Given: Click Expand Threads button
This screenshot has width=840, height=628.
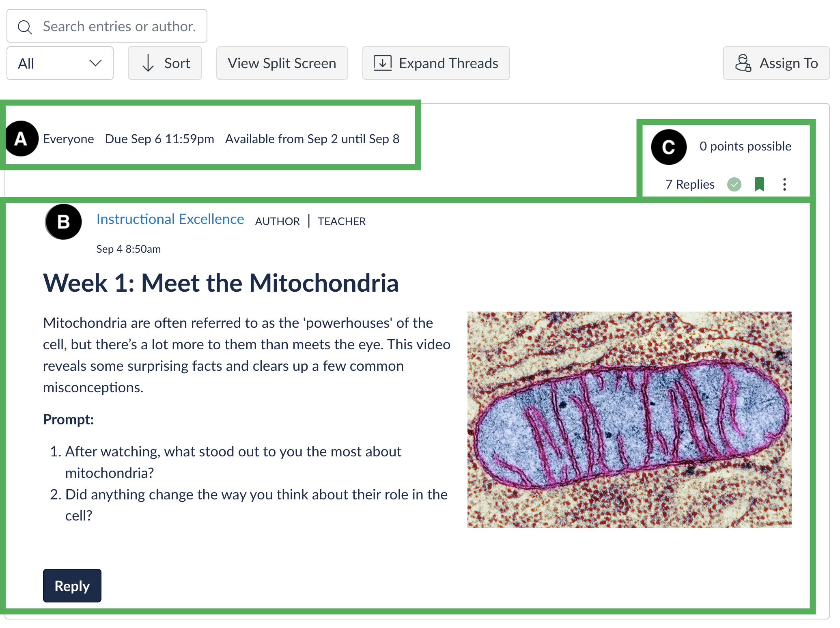Looking at the screenshot, I should tap(436, 63).
